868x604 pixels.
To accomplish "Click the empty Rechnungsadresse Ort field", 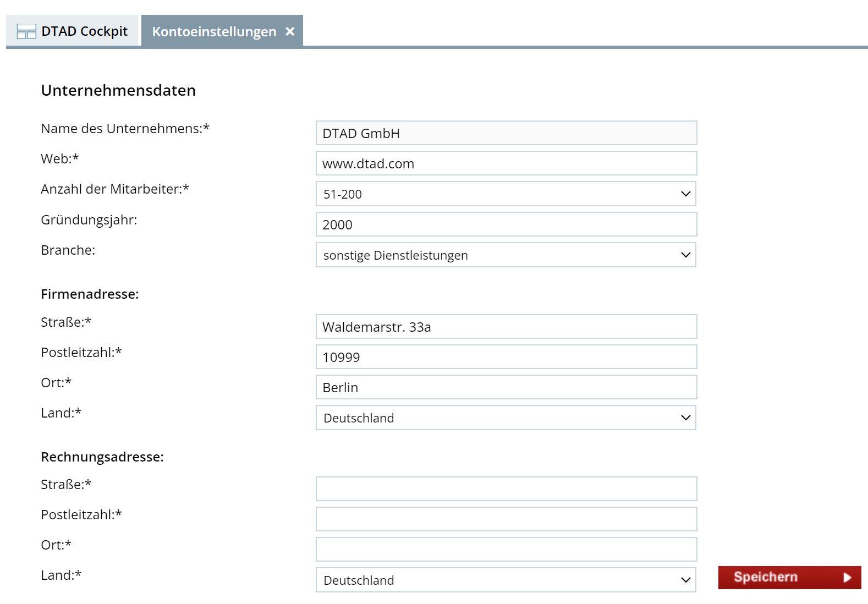I will coord(506,550).
